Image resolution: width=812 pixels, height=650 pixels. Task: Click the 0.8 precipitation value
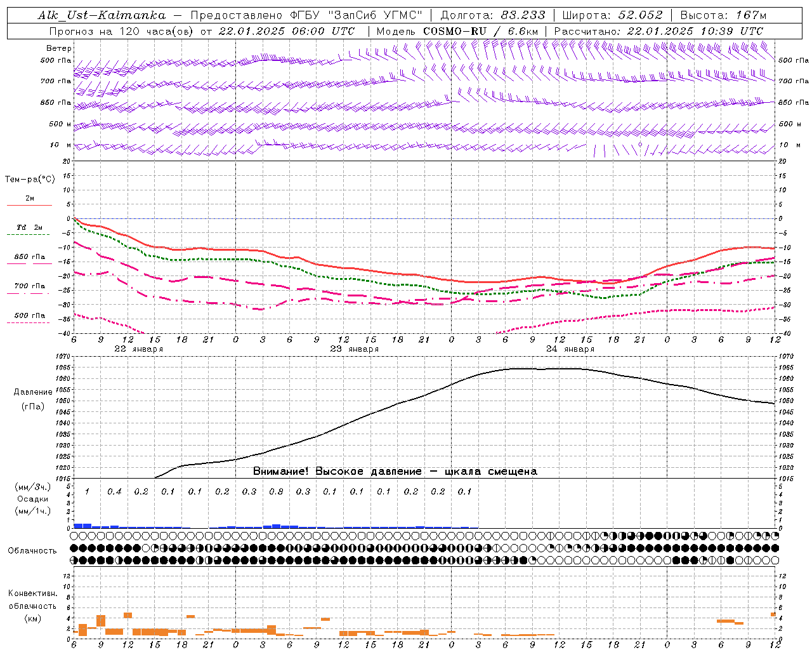point(276,492)
